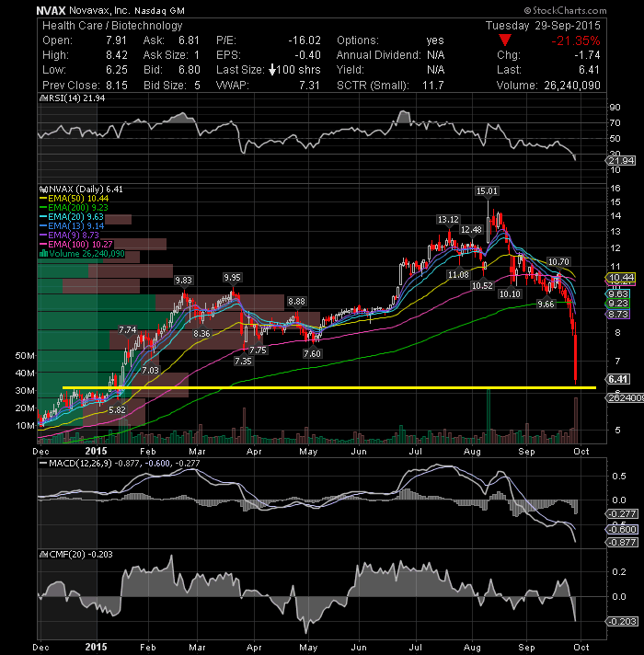This screenshot has height=655, width=644.
Task: Click the P/E value -16.02
Action: (305, 40)
